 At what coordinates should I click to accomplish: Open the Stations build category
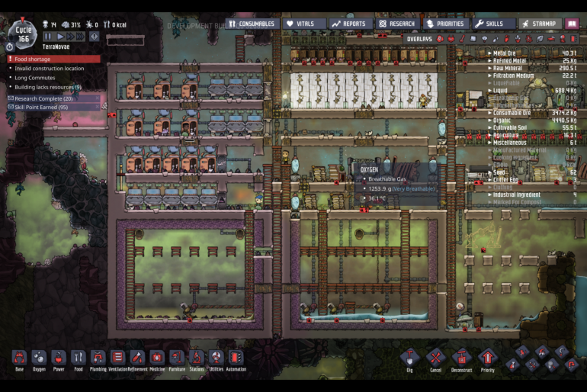(x=197, y=358)
